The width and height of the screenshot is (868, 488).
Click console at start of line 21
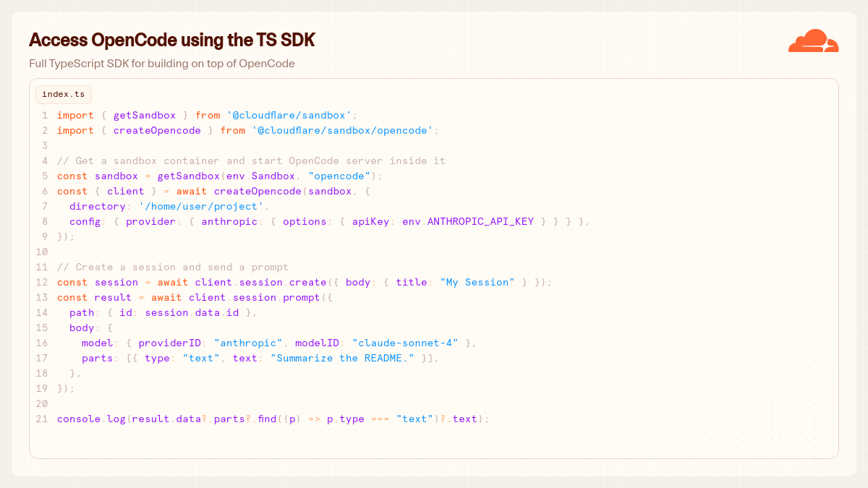tap(79, 419)
